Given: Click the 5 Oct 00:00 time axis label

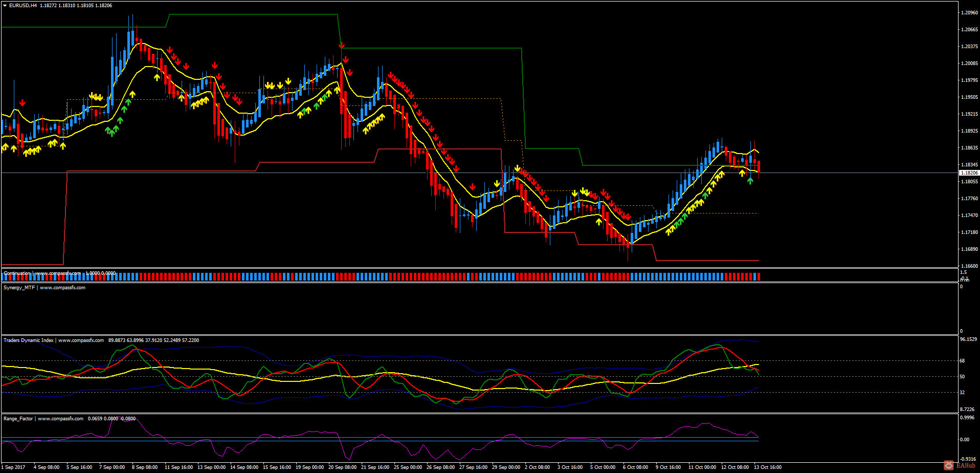Looking at the screenshot, I should (x=603, y=467).
